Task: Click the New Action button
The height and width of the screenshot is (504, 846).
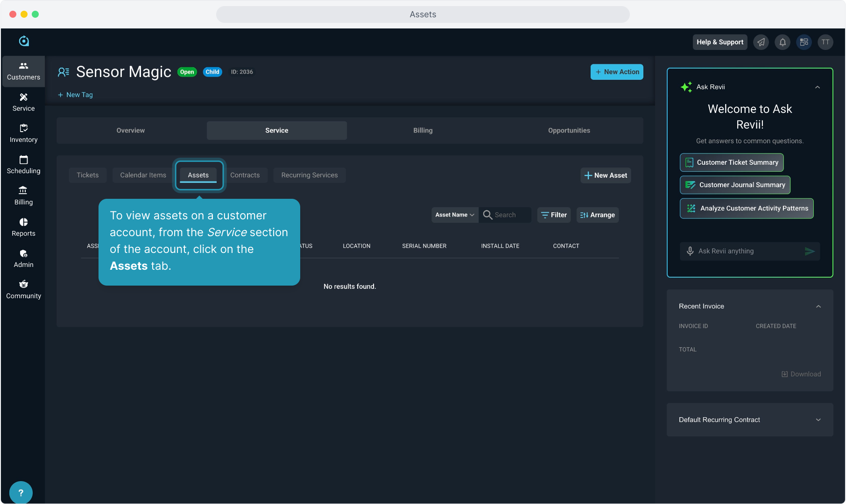Action: [x=617, y=72]
